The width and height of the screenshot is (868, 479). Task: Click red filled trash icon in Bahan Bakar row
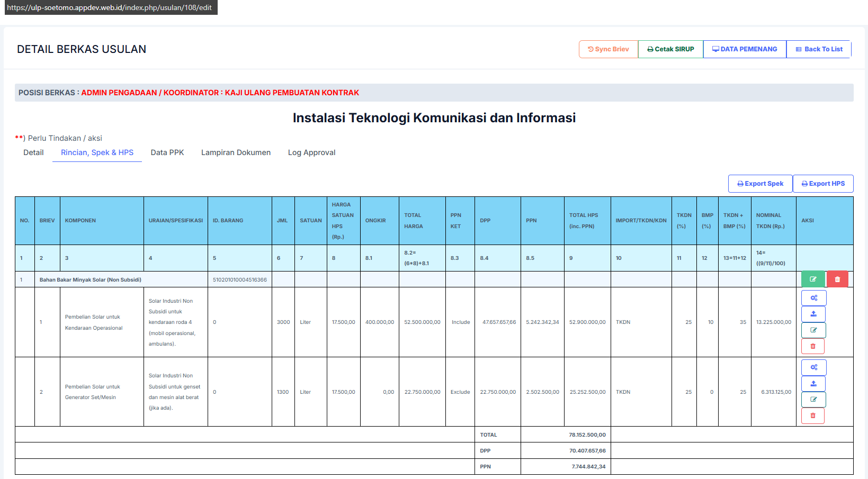(837, 279)
